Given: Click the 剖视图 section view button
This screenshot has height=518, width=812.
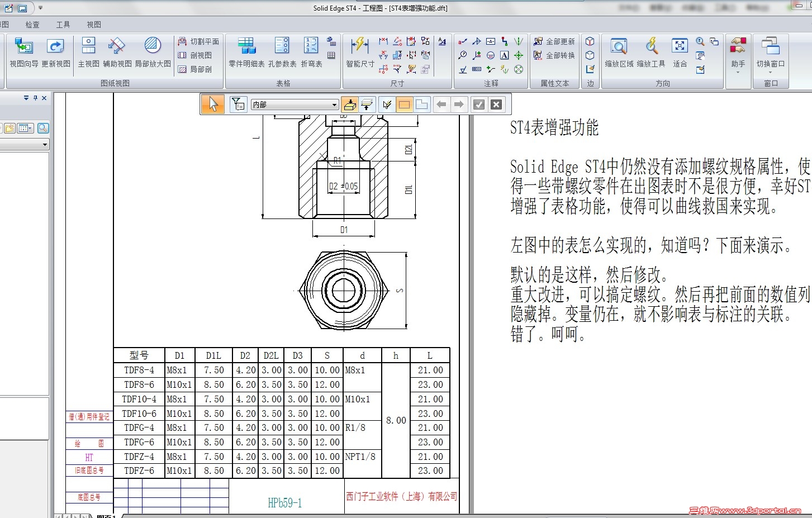Looking at the screenshot, I should pyautogui.click(x=195, y=55).
